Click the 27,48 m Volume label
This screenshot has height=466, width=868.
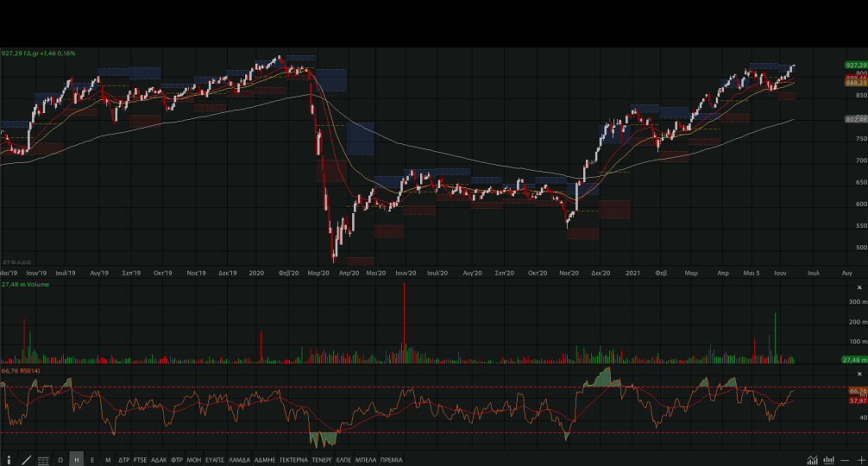tap(26, 285)
